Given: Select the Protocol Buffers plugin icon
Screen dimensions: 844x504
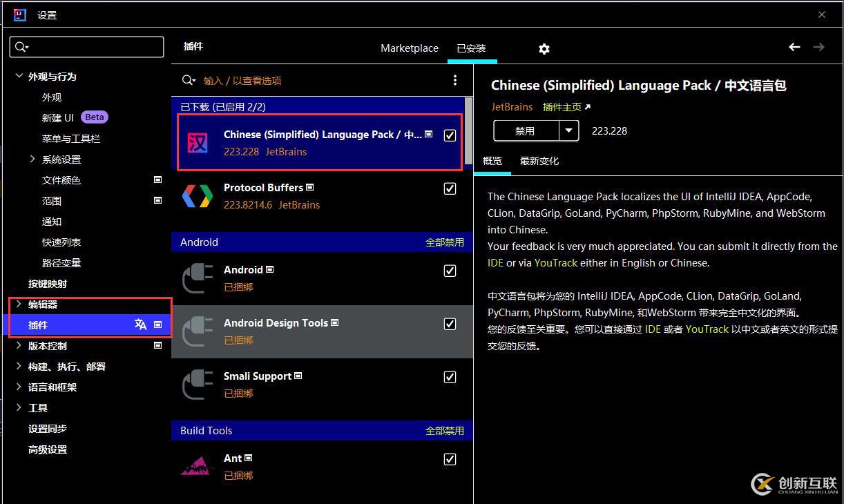Looking at the screenshot, I should coord(198,196).
